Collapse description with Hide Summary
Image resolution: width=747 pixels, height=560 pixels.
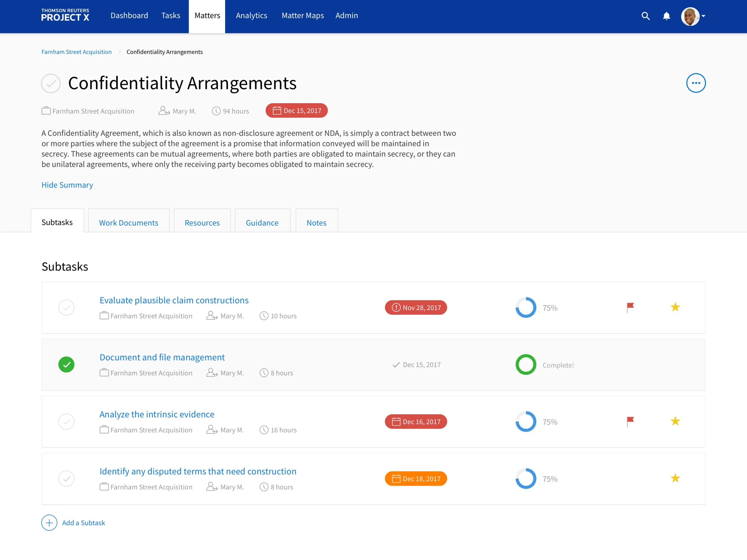pyautogui.click(x=67, y=185)
